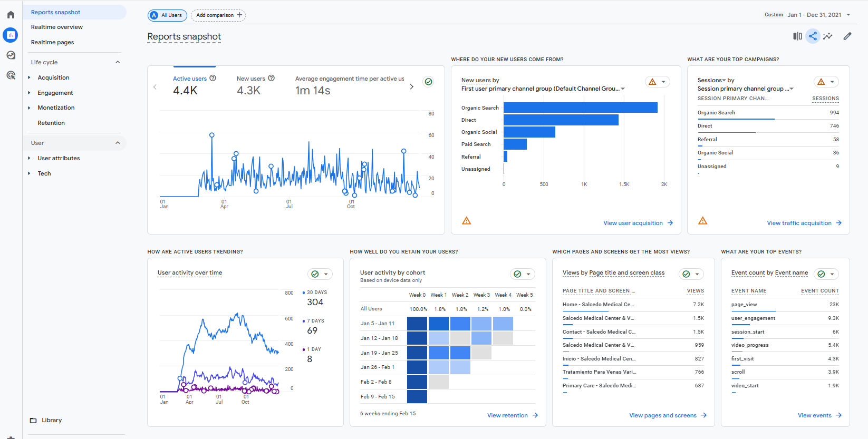Image resolution: width=868 pixels, height=439 pixels.
Task: Click the Active users help icon
Action: pos(213,78)
